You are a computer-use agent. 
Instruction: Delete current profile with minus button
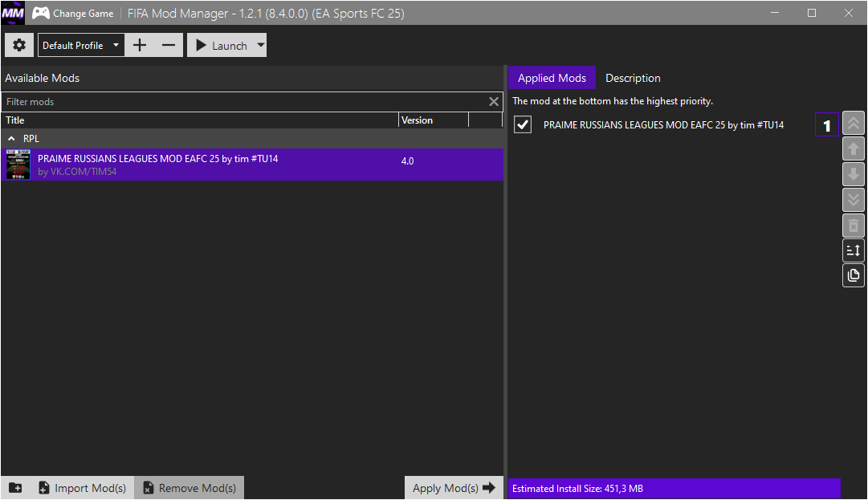tap(169, 46)
